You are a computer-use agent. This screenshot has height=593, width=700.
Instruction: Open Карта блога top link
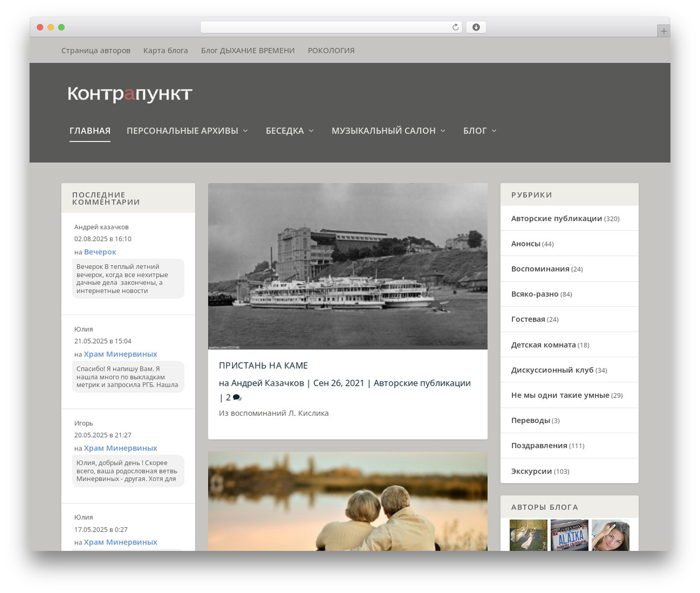pyautogui.click(x=166, y=50)
